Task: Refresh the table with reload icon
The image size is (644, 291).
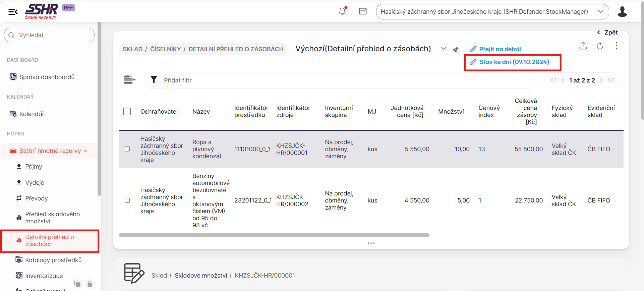Action: [600, 46]
